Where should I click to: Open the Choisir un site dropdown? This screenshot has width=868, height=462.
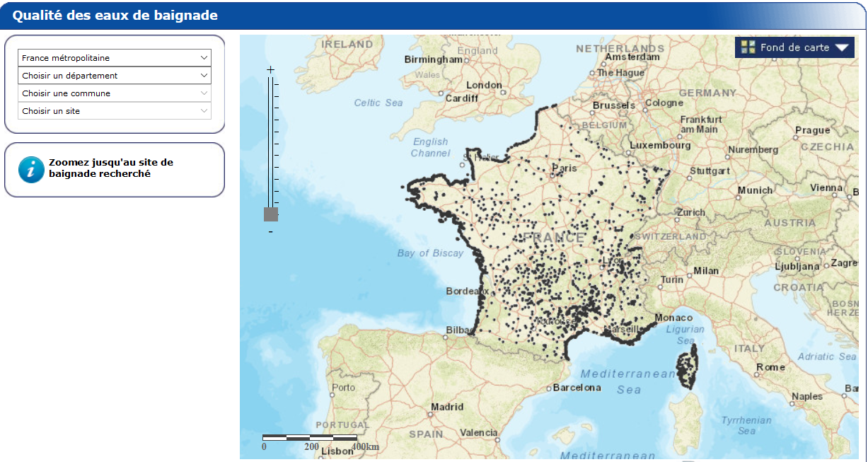(x=115, y=111)
